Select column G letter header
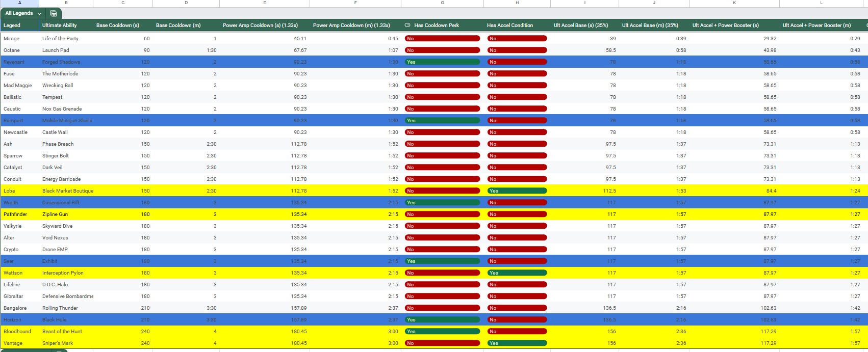This screenshot has height=352, width=868. pos(442,3)
